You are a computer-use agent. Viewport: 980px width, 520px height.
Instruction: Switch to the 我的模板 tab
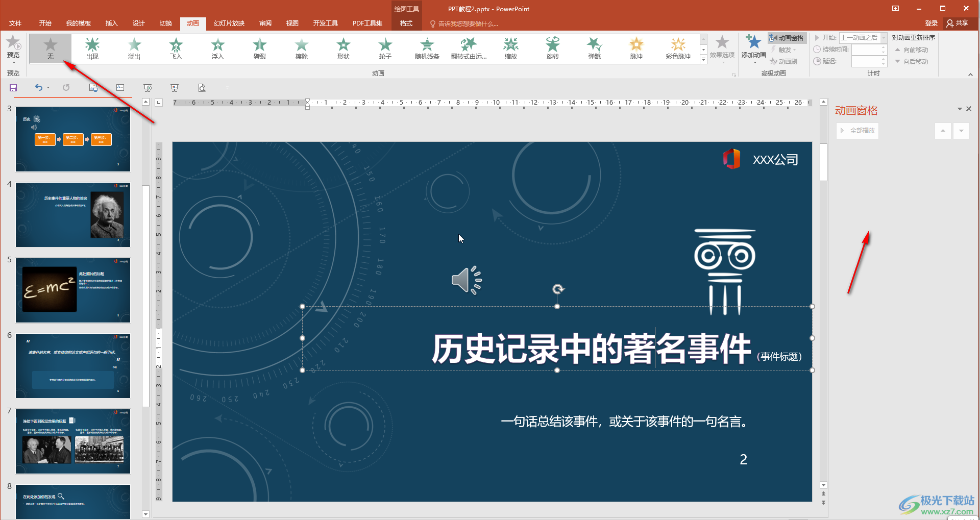click(x=79, y=23)
